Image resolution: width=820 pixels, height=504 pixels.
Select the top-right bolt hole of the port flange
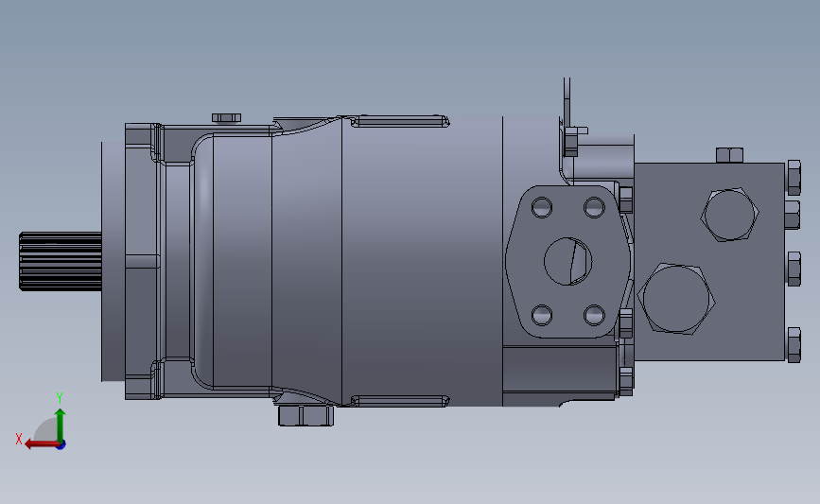(x=595, y=207)
